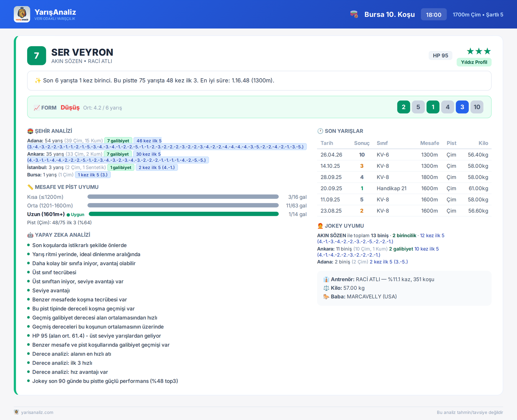The width and height of the screenshot is (517, 420).
Task: Click the Üst sınıf tecrübesi bullet
Action: (x=54, y=272)
